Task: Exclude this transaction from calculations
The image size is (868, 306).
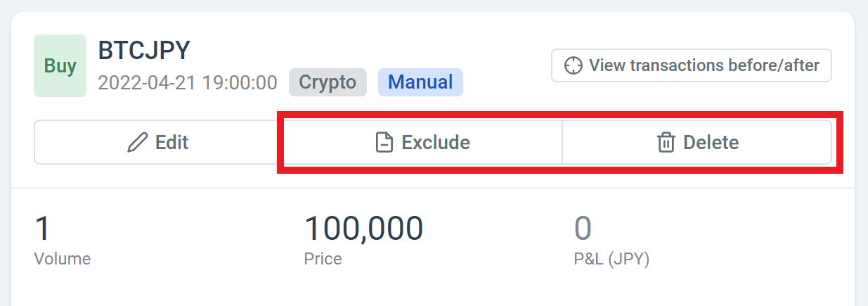Action: [422, 143]
